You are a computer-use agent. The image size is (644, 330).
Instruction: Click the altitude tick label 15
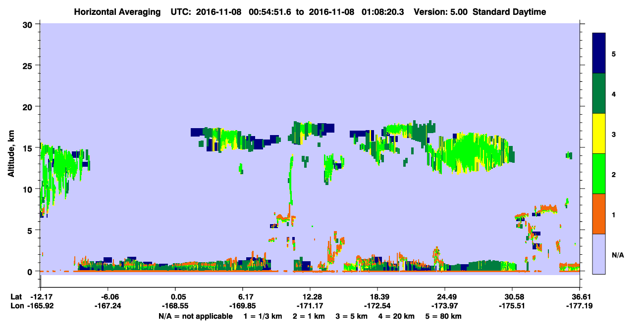(x=29, y=148)
